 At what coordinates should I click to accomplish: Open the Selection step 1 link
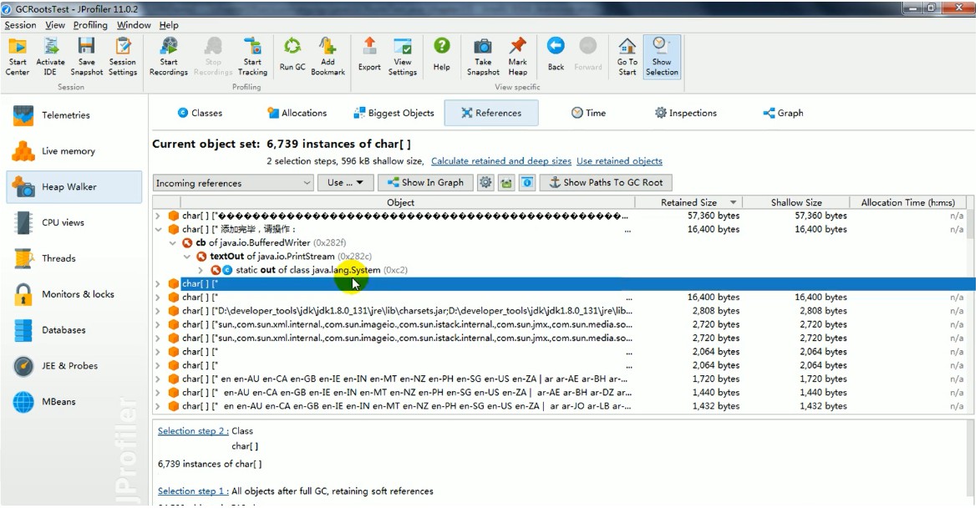click(x=192, y=491)
